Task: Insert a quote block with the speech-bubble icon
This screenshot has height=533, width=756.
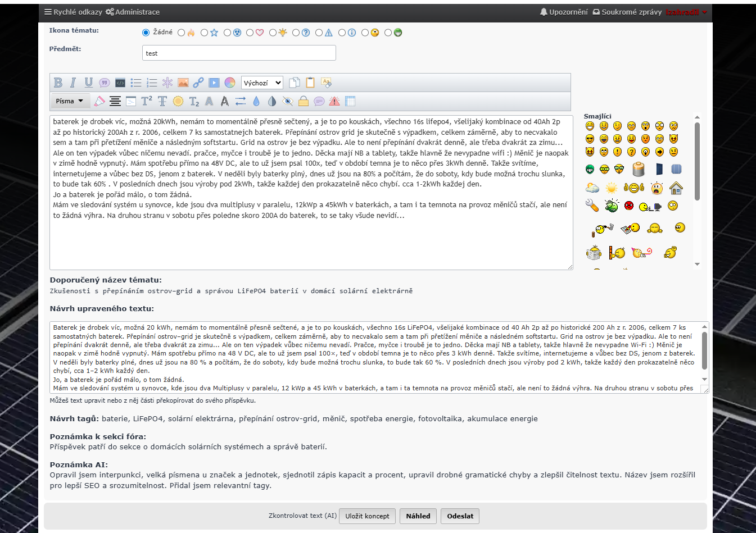Action: coord(105,83)
